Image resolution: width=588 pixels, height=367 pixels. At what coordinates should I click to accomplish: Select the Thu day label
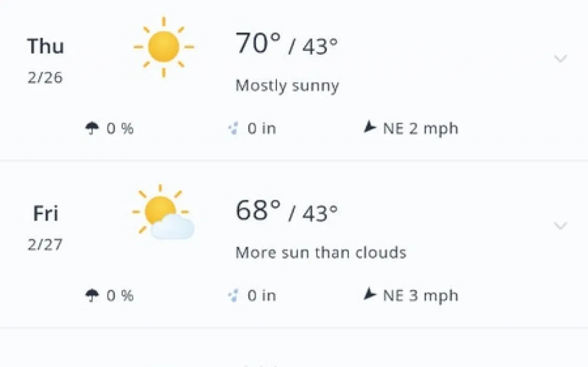click(x=46, y=47)
